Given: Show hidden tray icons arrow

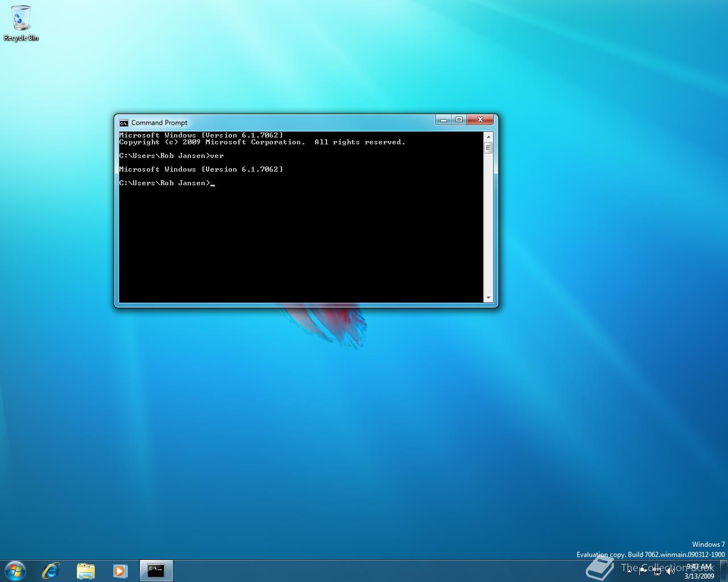Looking at the screenshot, I should pos(629,571).
